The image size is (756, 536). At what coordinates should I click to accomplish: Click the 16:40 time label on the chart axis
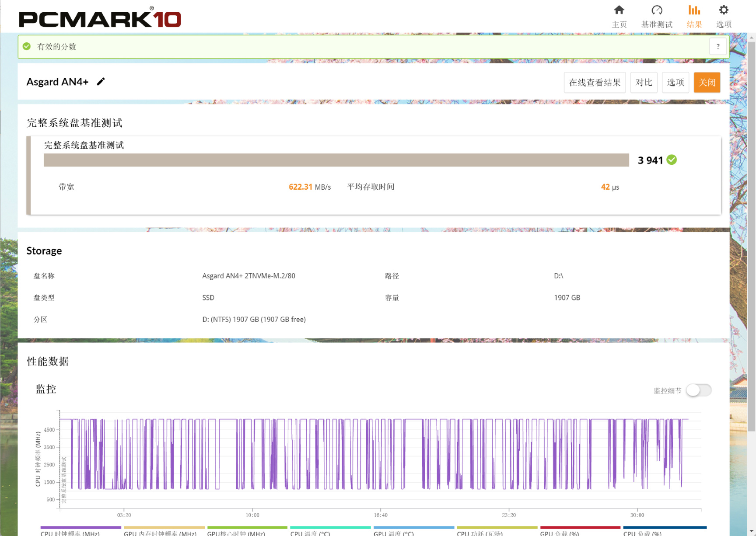381,515
